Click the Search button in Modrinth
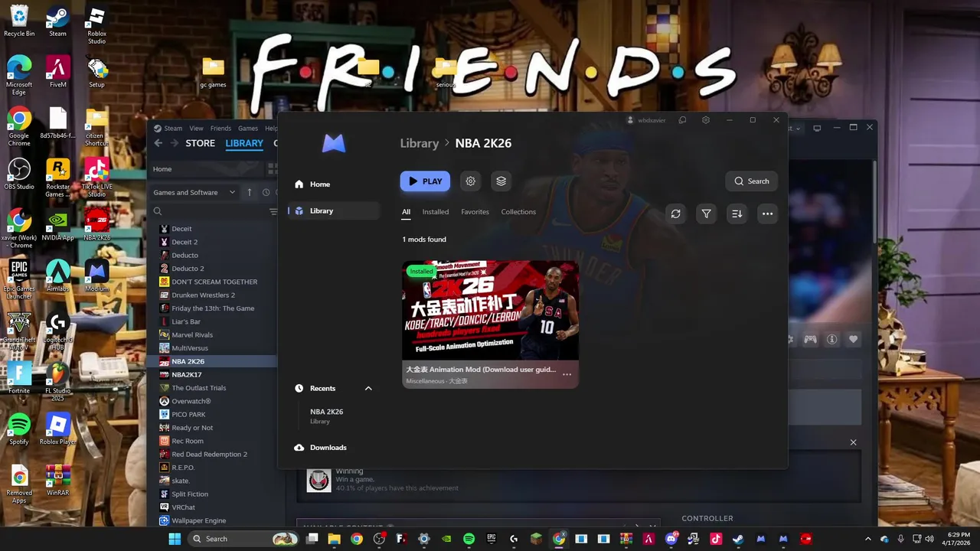 coord(751,181)
